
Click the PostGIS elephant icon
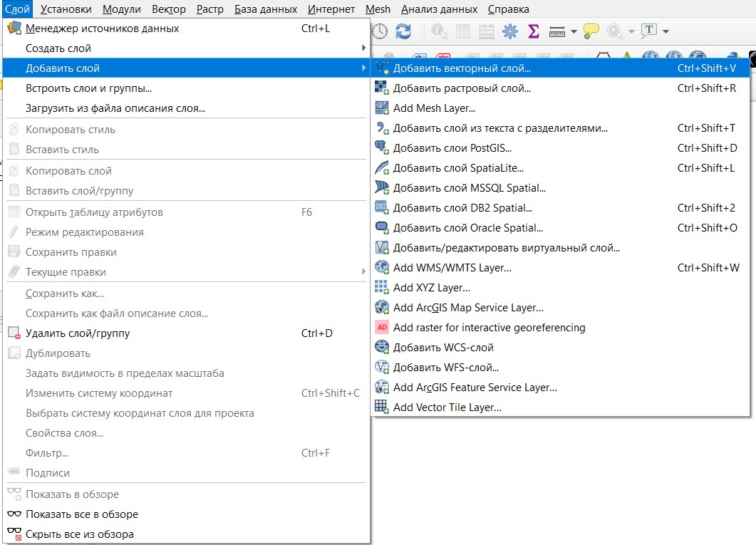382,147
